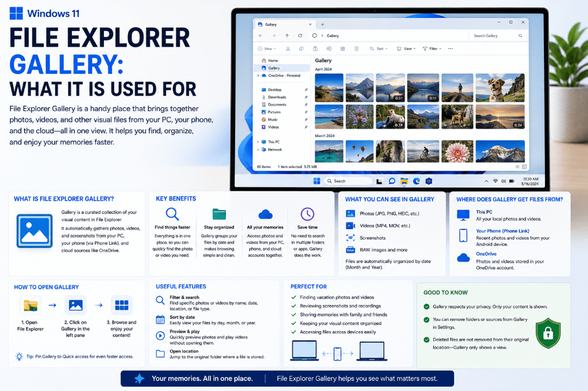Click the Cut scissors icon
588x391 pixels.
[288, 49]
